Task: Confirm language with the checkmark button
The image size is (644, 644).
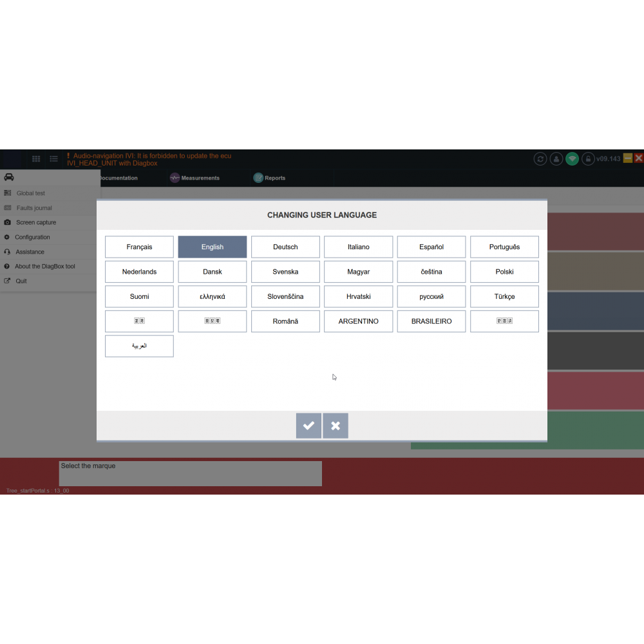Action: [x=308, y=426]
